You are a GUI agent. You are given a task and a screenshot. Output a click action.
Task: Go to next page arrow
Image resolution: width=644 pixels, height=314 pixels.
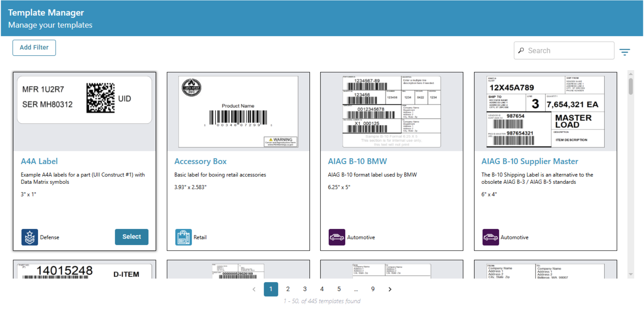[390, 289]
